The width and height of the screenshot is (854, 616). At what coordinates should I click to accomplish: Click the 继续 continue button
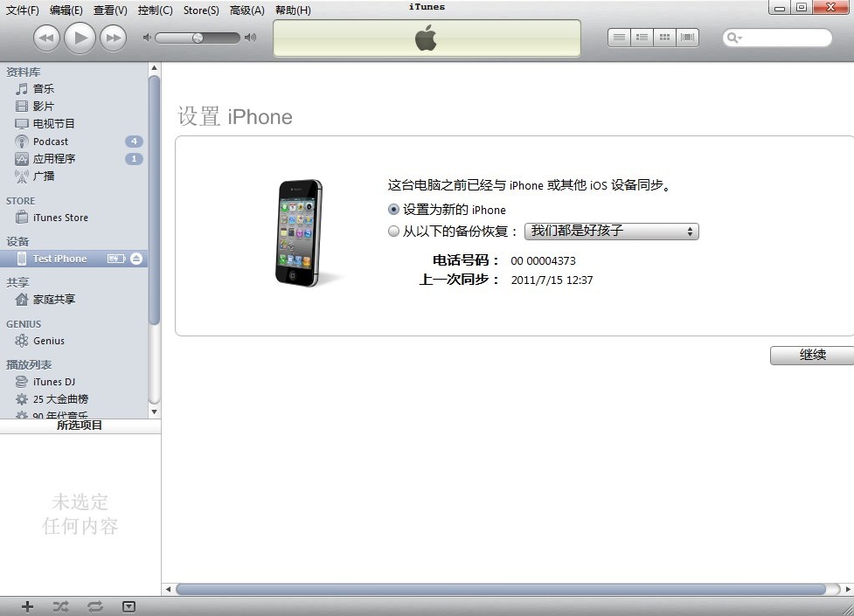pos(812,355)
